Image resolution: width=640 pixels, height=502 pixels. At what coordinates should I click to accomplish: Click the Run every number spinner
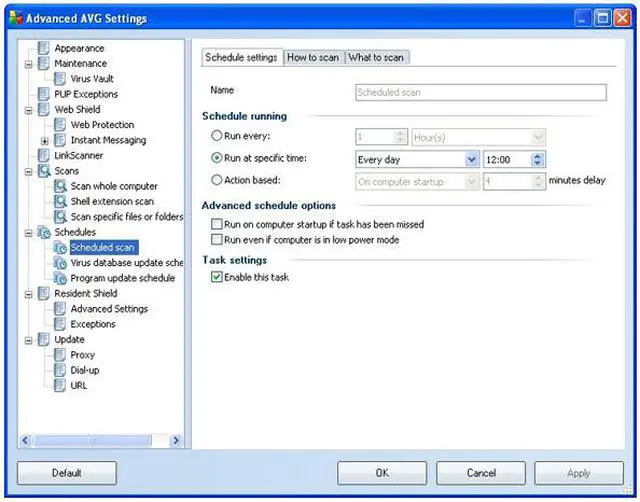(400, 138)
